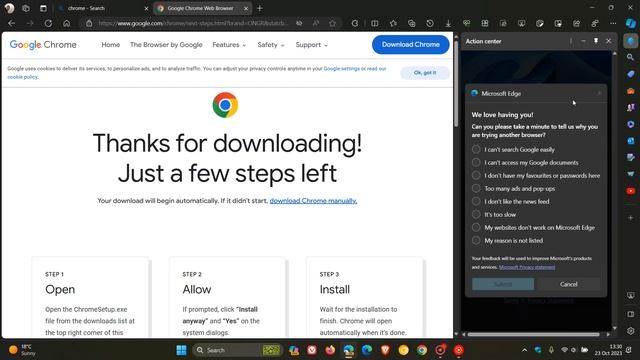Select "I don't have my favourites or passwords here"
640x360 pixels.
pyautogui.click(x=536, y=176)
